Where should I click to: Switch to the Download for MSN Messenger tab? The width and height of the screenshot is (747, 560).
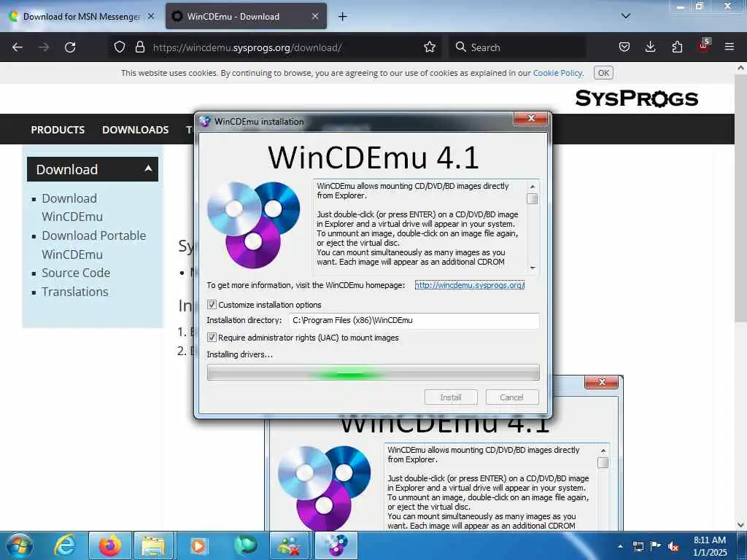coord(82,17)
